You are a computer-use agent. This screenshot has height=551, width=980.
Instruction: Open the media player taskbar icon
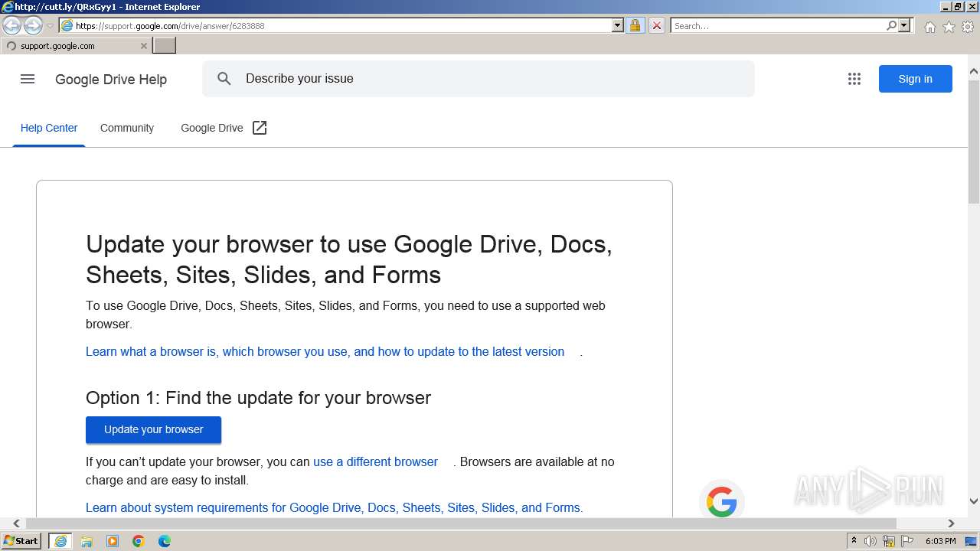click(113, 541)
